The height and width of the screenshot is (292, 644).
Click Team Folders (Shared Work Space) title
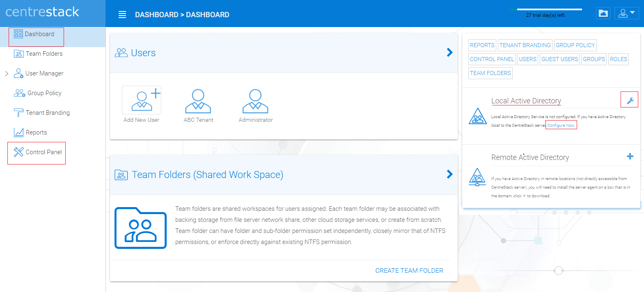208,175
